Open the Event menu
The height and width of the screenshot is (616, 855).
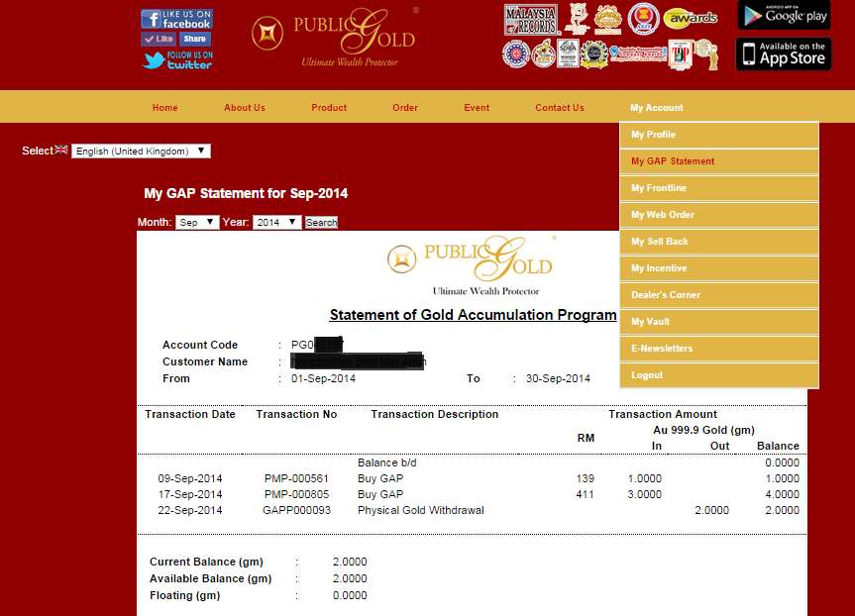pyautogui.click(x=477, y=107)
